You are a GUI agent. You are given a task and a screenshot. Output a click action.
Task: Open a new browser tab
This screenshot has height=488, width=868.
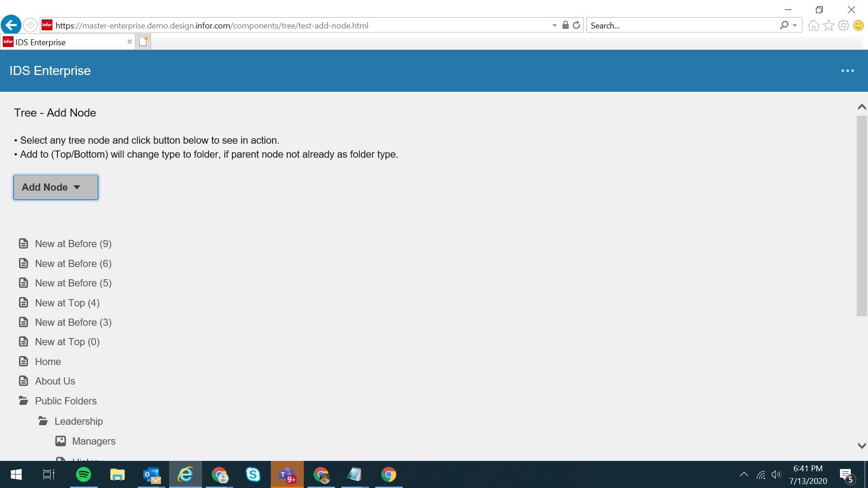coord(143,42)
